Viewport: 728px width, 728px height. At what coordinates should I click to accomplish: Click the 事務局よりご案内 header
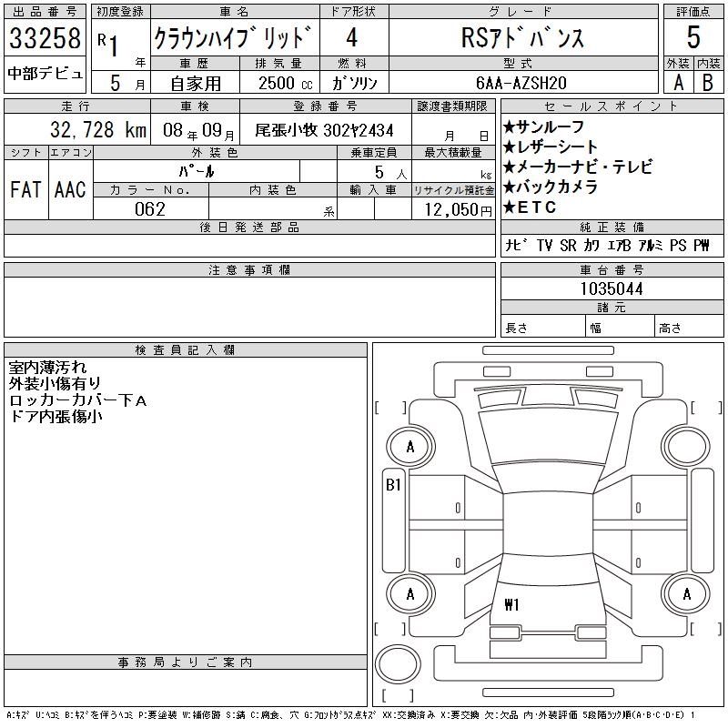(x=185, y=662)
